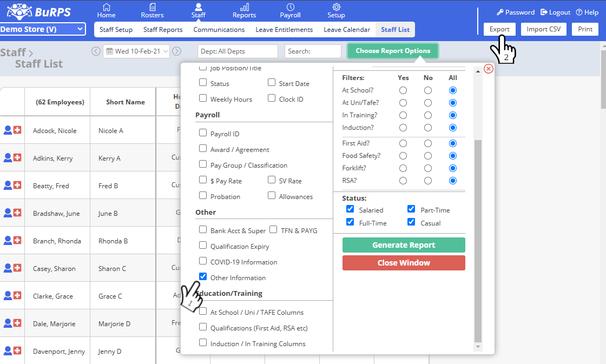The image size is (606, 364).
Task: Switch to the Leave Calendar tab
Action: pyautogui.click(x=347, y=30)
